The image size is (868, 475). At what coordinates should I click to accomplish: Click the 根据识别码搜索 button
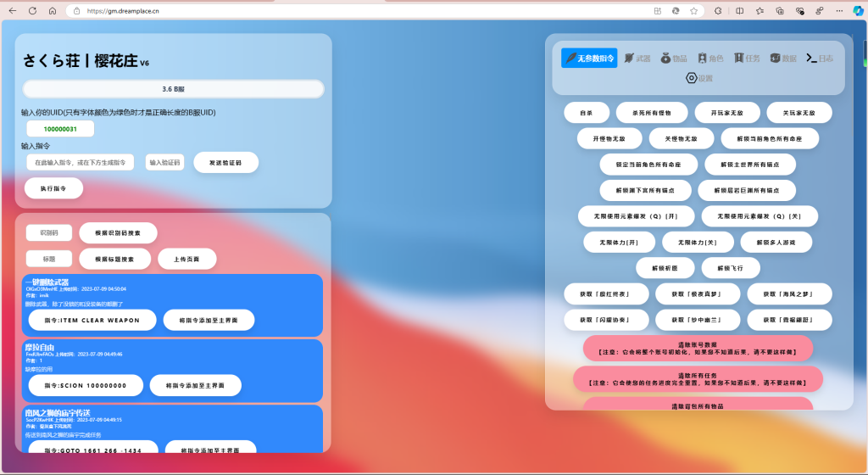(x=118, y=233)
